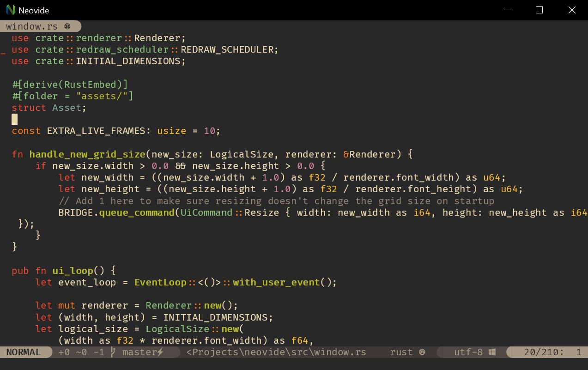Image resolution: width=588 pixels, height=370 pixels.
Task: Click the file path Projects\neovide\src\window.rs
Action: pyautogui.click(x=277, y=352)
